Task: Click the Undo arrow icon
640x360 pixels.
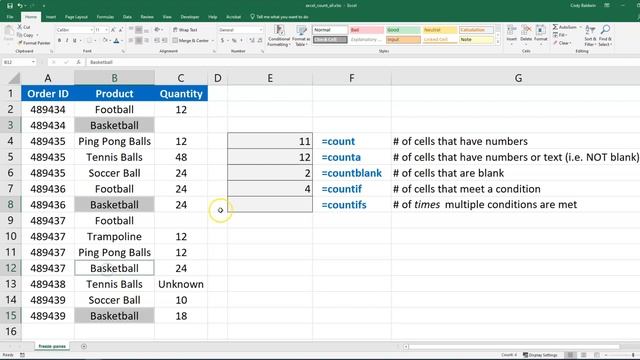Action: (x=20, y=6)
